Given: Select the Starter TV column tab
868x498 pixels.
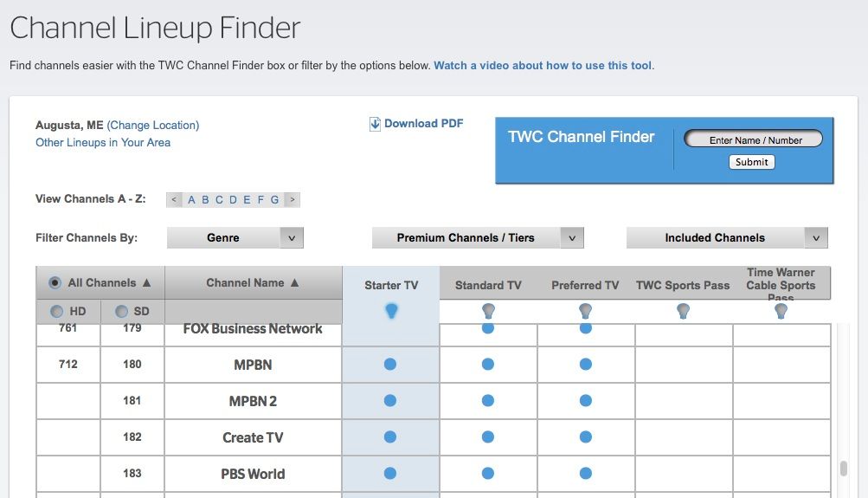Looking at the screenshot, I should (x=391, y=285).
